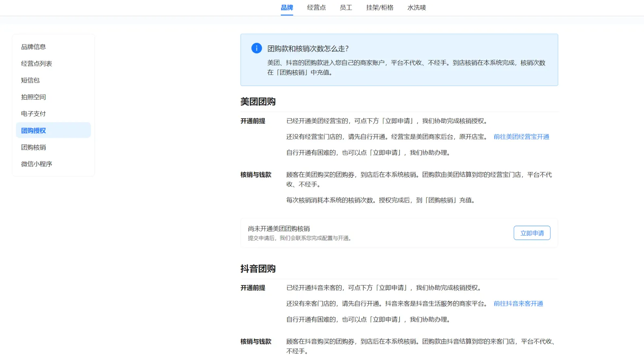
Task: Switch to the 品牌 tab
Action: (x=287, y=8)
